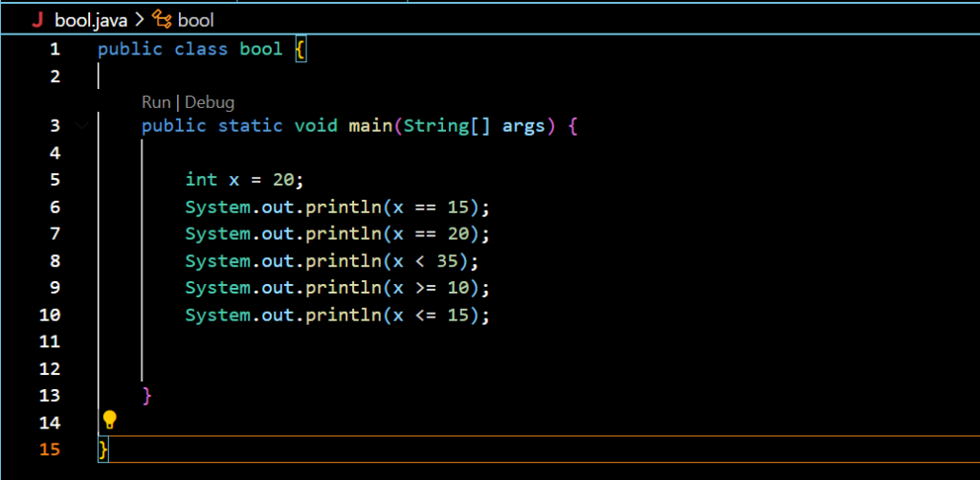
Task: Click the closing brace on line 13
Action: (x=146, y=395)
